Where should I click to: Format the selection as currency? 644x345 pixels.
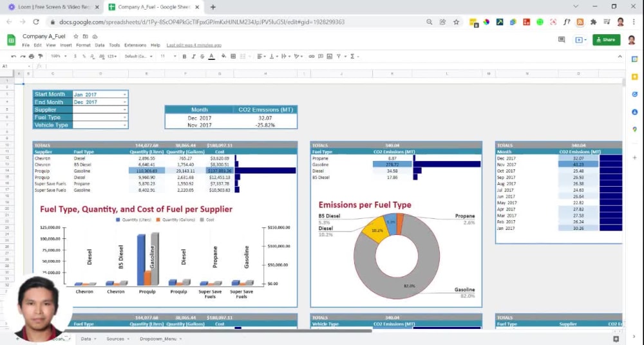pyautogui.click(x=75, y=56)
